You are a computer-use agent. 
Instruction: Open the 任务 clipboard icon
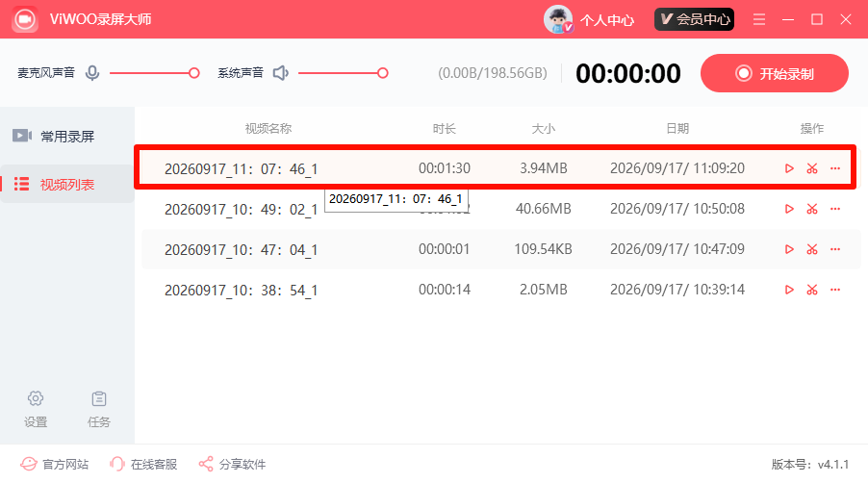(99, 398)
